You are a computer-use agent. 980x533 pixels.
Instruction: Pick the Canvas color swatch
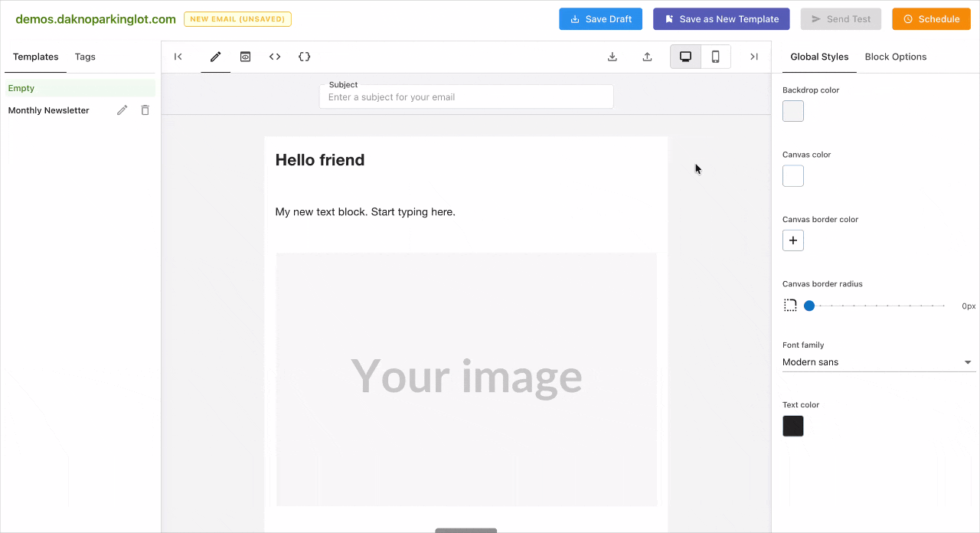click(x=793, y=176)
